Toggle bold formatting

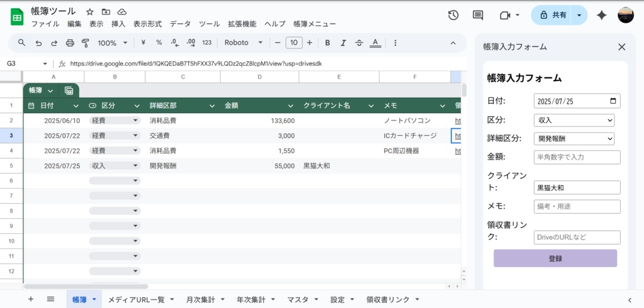coord(327,43)
